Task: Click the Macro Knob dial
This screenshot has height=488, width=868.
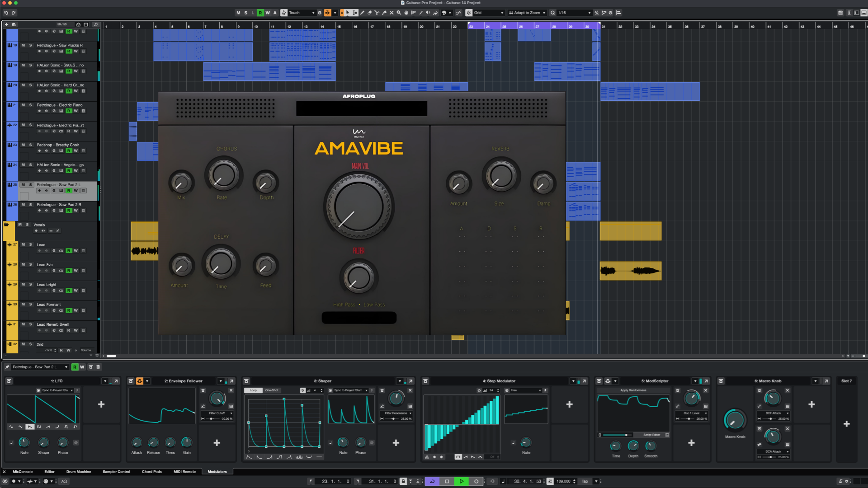Action: pyautogui.click(x=735, y=420)
